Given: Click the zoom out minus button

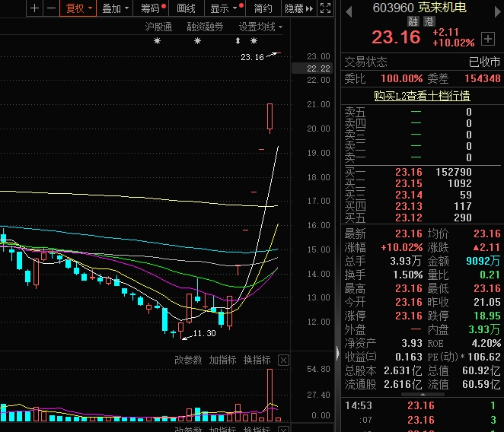Looking at the screenshot, I should (x=50, y=8).
